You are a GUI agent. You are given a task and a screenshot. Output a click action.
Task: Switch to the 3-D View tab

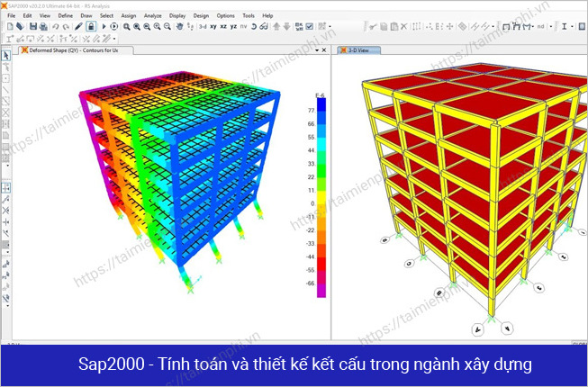point(359,50)
